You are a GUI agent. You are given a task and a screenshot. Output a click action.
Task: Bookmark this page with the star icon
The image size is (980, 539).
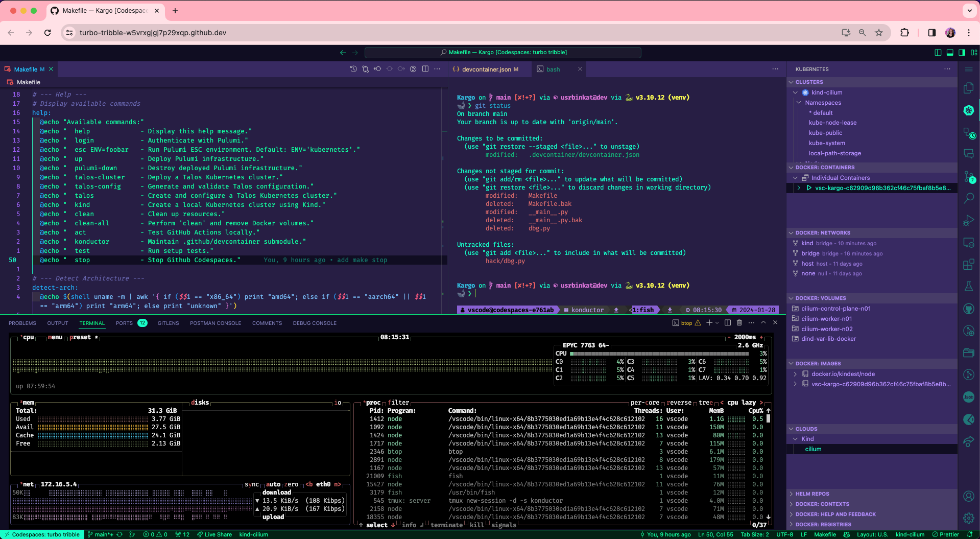coord(879,33)
